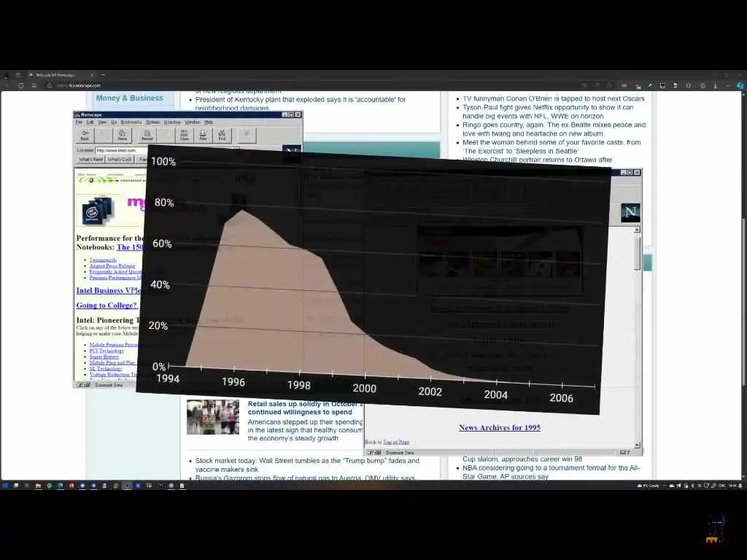The height and width of the screenshot is (560, 747).
Task: Open the News Archives for 1995 link
Action: [500, 427]
